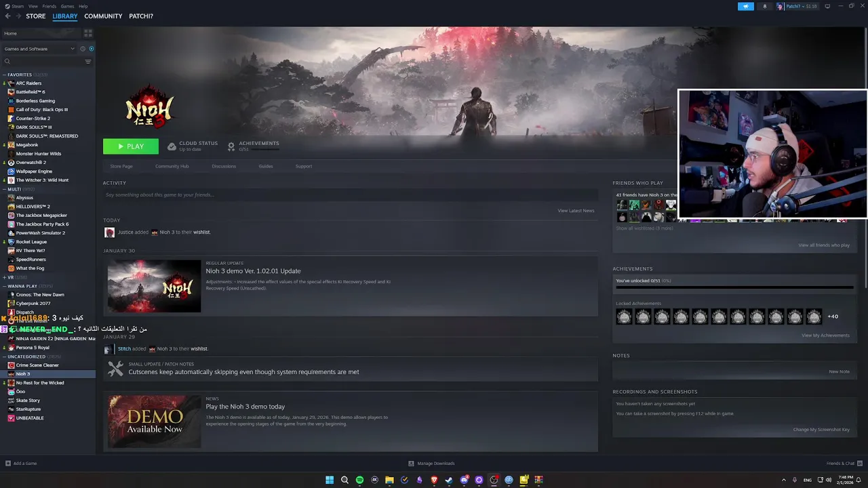Select No Rest for the Wicked
This screenshot has width=868, height=488.
point(40,383)
